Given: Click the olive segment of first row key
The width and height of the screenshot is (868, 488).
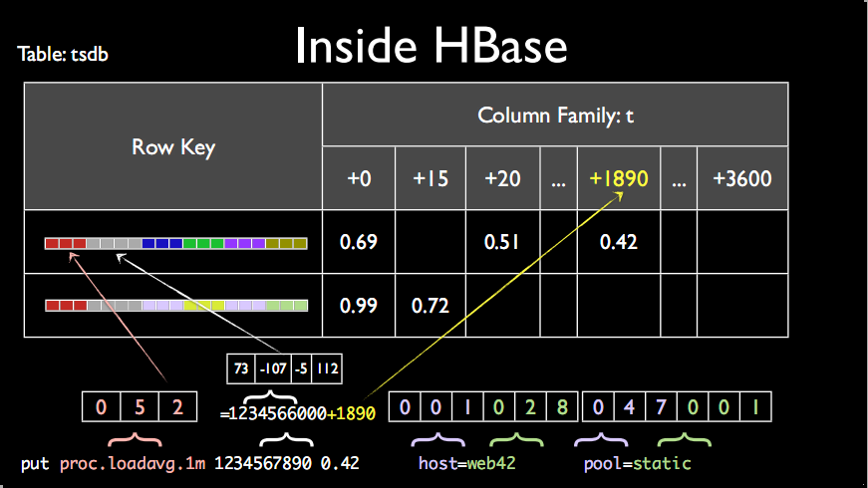Looking at the screenshot, I should click(x=286, y=243).
